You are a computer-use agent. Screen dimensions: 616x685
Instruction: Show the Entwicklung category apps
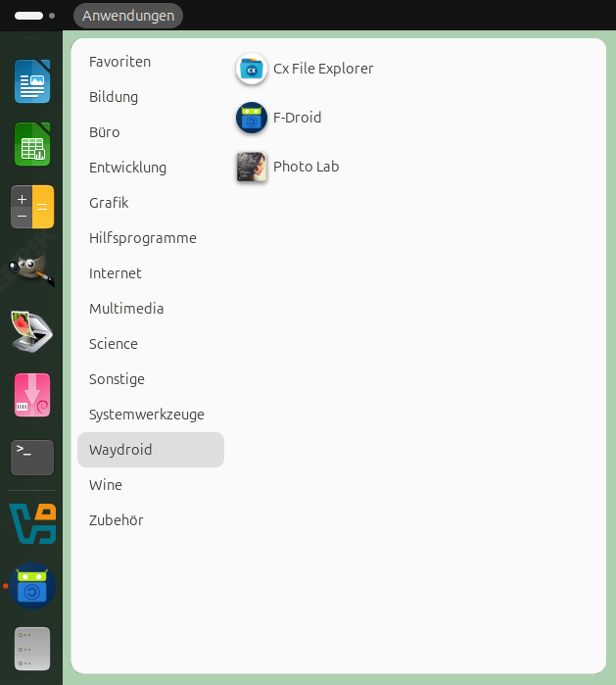click(127, 168)
